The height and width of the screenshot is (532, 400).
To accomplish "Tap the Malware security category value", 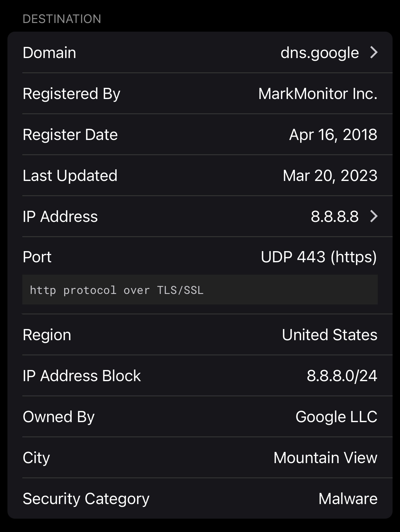I will [348, 499].
